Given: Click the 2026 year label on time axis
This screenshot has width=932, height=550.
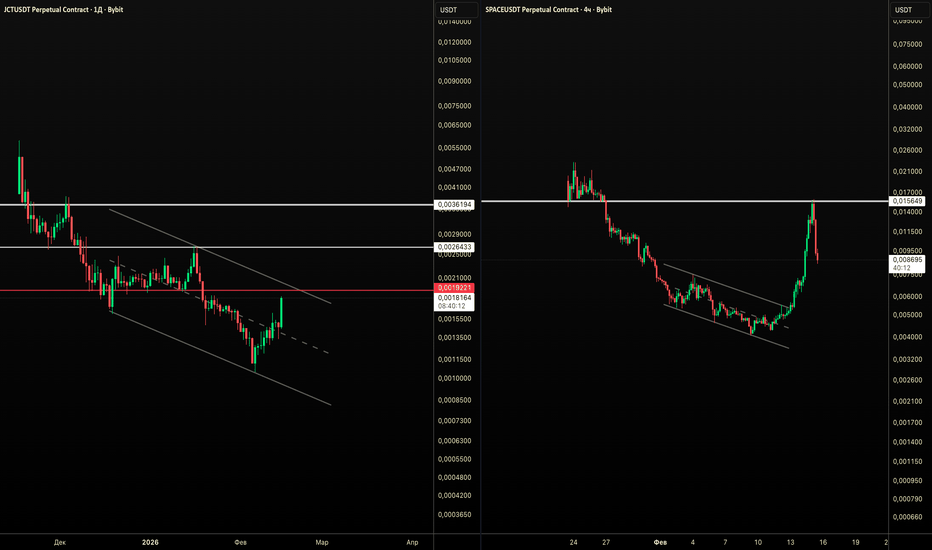Looking at the screenshot, I should click(x=150, y=542).
